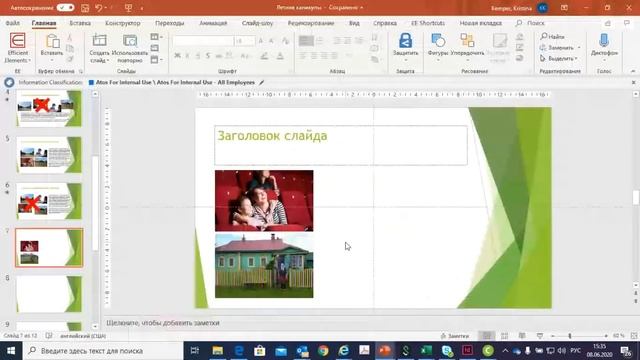Toggle Underline formatting
The height and width of the screenshot is (360, 640).
click(x=198, y=56)
